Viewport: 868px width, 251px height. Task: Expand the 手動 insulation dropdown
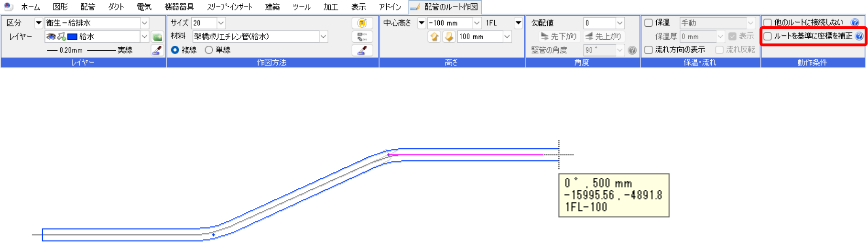751,22
